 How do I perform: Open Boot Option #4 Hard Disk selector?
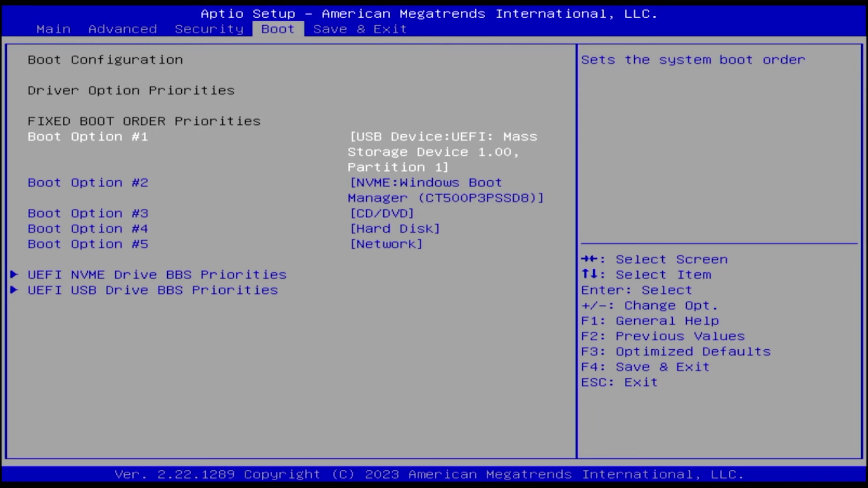[x=88, y=228]
